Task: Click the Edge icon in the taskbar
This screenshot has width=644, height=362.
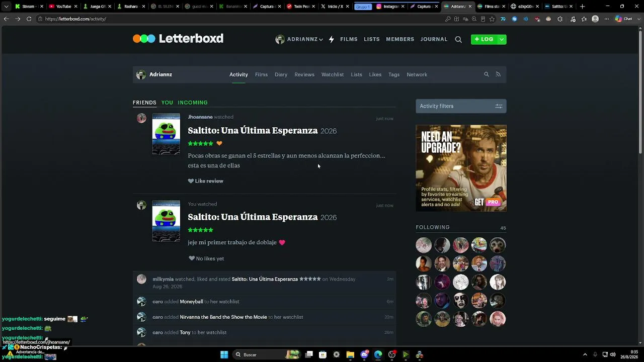Action: tap(378, 354)
